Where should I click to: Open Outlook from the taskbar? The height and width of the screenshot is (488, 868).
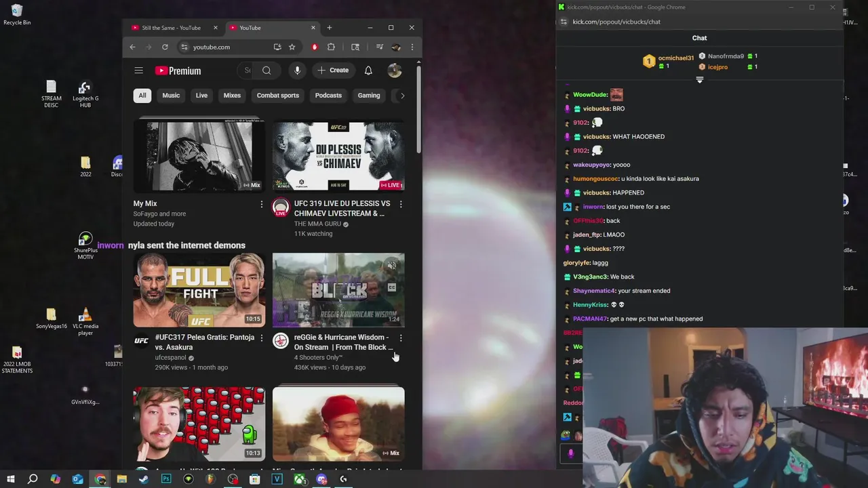point(77,479)
